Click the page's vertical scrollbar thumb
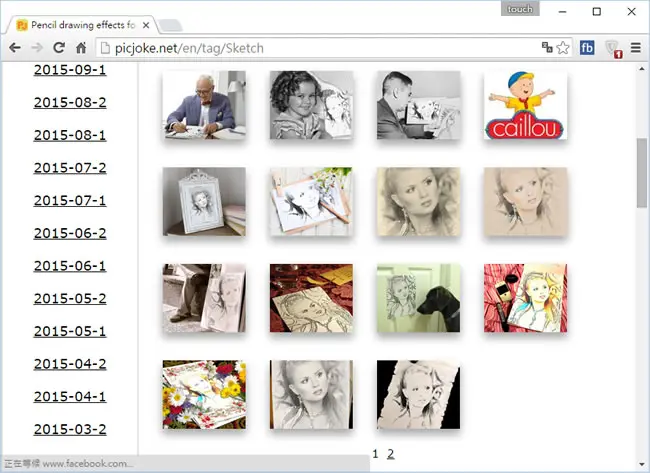This screenshot has height=473, width=650. pyautogui.click(x=642, y=172)
